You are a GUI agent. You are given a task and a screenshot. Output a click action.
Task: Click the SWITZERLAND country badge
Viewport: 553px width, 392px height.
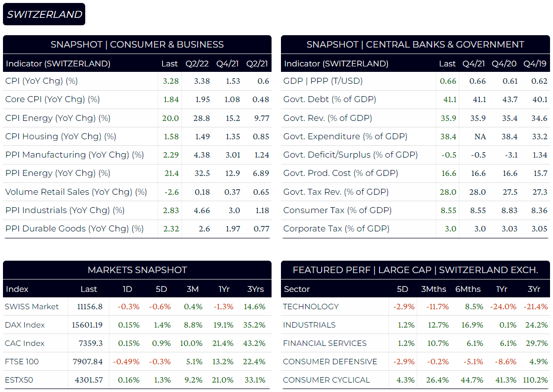[44, 14]
